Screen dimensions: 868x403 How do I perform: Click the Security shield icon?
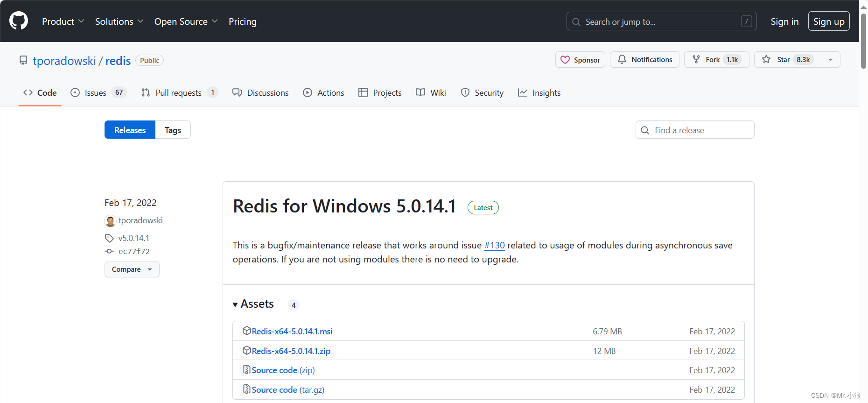pos(465,92)
